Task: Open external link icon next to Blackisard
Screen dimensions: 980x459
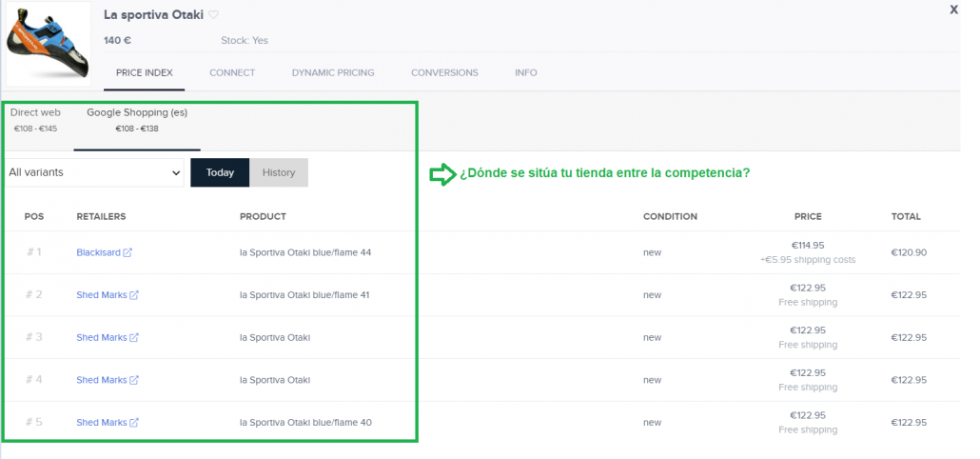Action: [x=127, y=252]
